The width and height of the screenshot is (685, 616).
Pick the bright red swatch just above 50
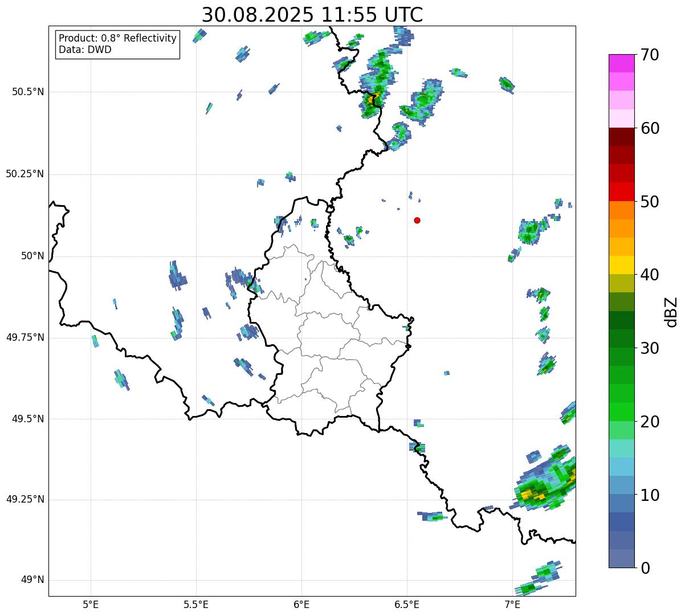(621, 191)
